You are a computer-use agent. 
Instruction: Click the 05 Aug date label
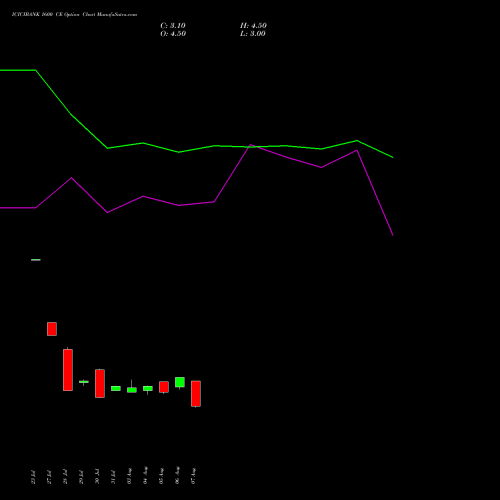(161, 476)
